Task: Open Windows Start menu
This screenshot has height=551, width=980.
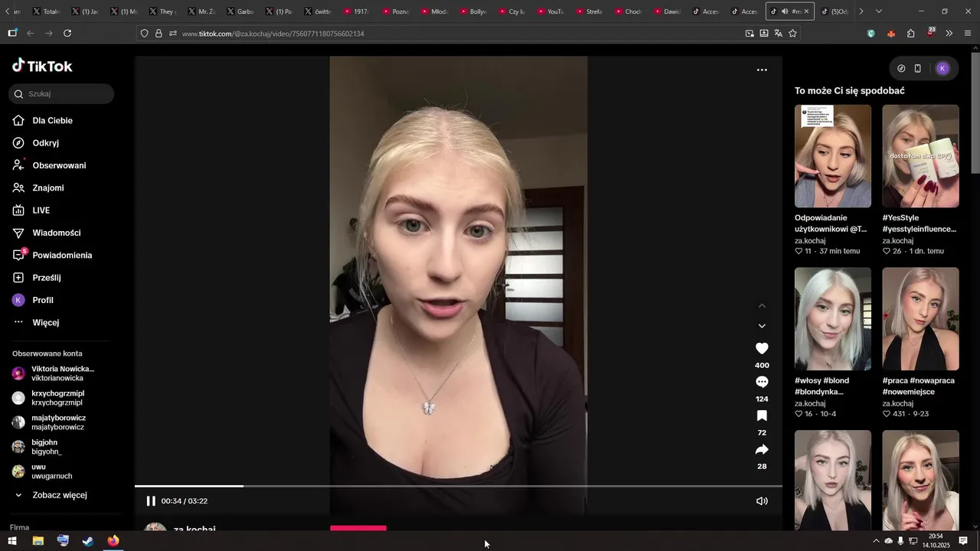Action: pos(11,541)
